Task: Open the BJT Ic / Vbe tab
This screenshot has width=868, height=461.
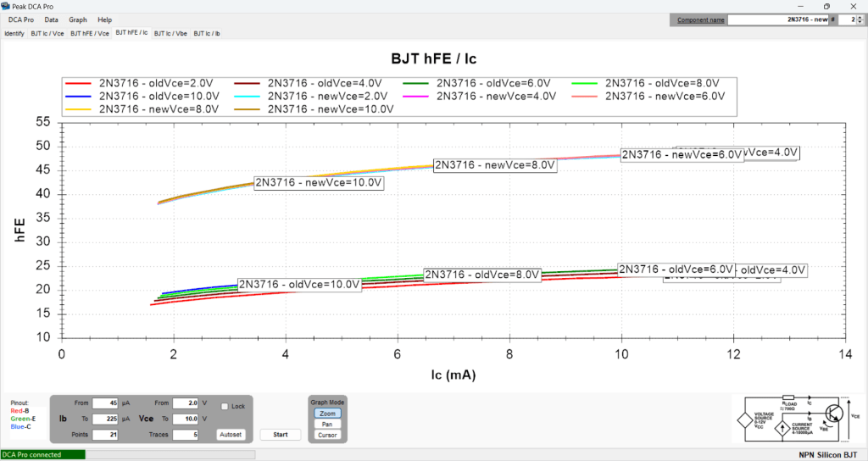Action: click(x=171, y=33)
